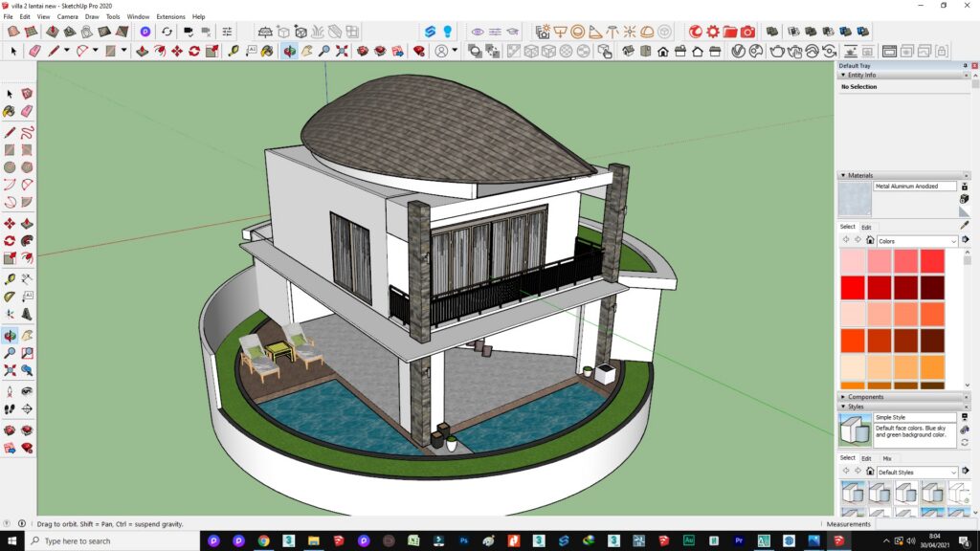The width and height of the screenshot is (980, 551).
Task: Collapse the Styles panel header
Action: click(x=842, y=407)
